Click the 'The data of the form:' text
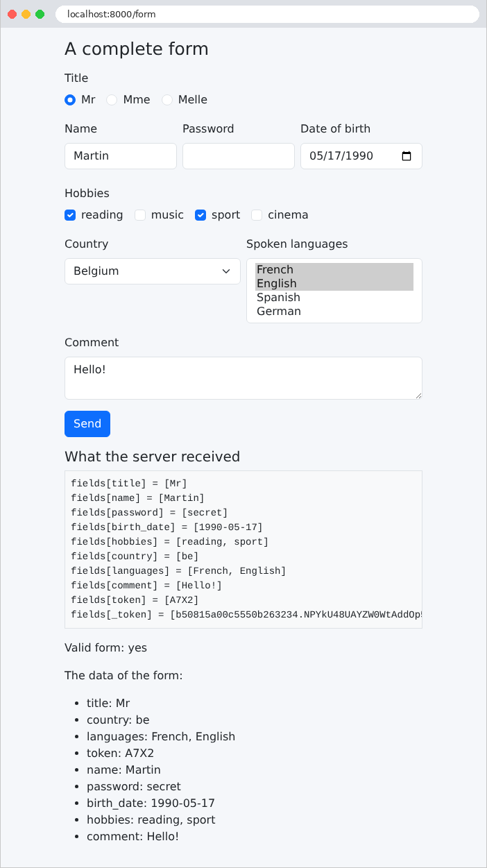 pos(123,676)
